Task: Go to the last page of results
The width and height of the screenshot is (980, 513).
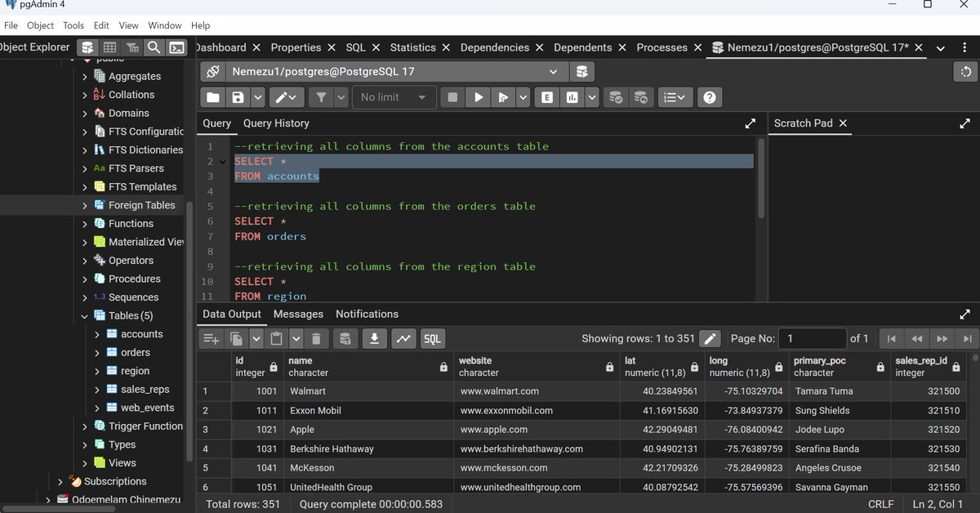Action: pyautogui.click(x=967, y=338)
